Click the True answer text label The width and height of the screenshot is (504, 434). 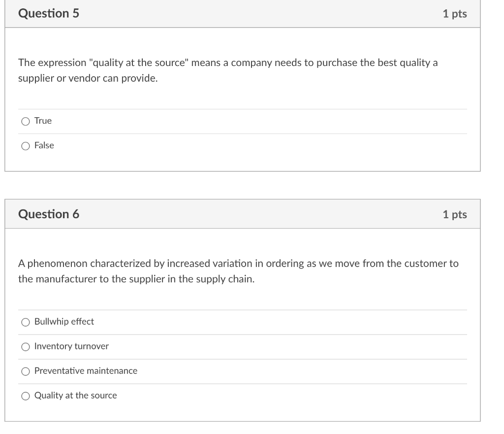pyautogui.click(x=42, y=121)
